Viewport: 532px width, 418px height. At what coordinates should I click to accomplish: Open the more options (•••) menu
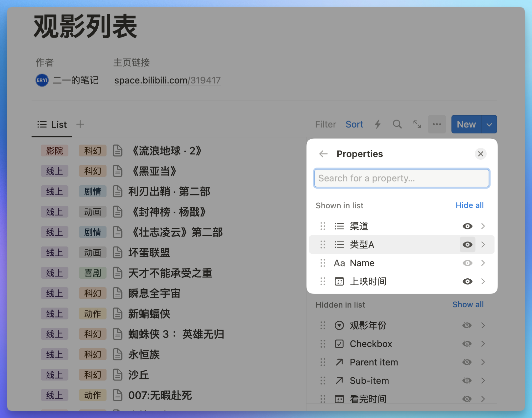(x=437, y=124)
